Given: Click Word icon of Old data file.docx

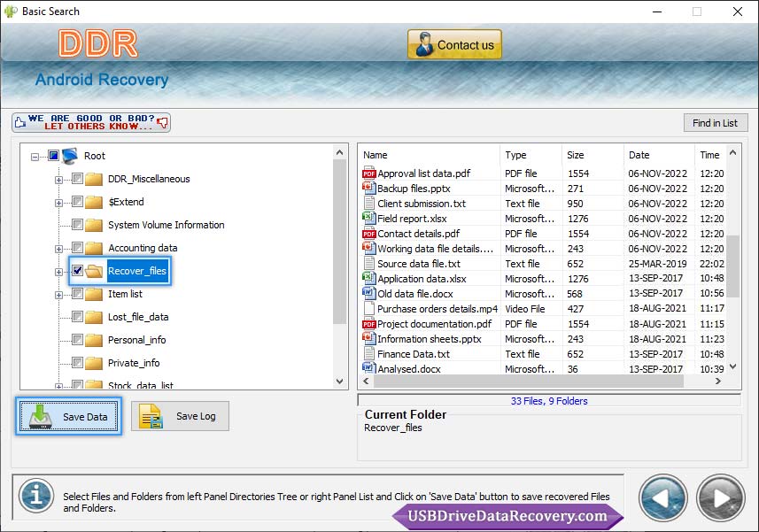Looking at the screenshot, I should point(368,293).
